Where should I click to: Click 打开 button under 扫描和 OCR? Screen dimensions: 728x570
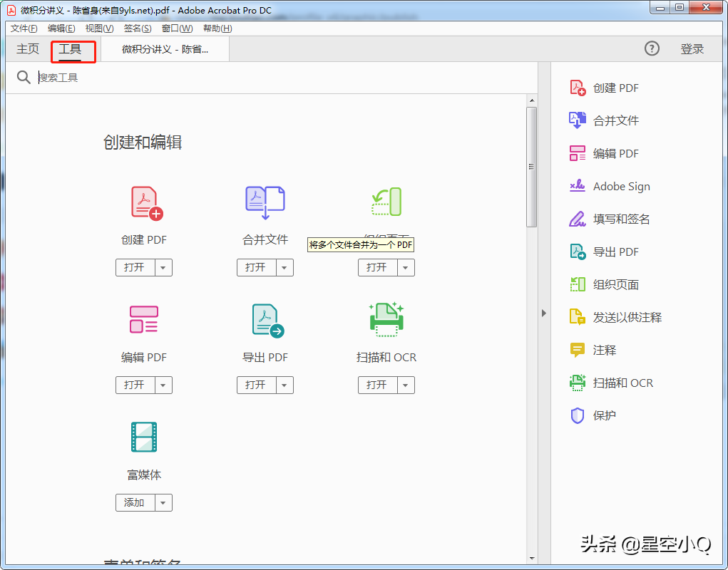coord(377,385)
